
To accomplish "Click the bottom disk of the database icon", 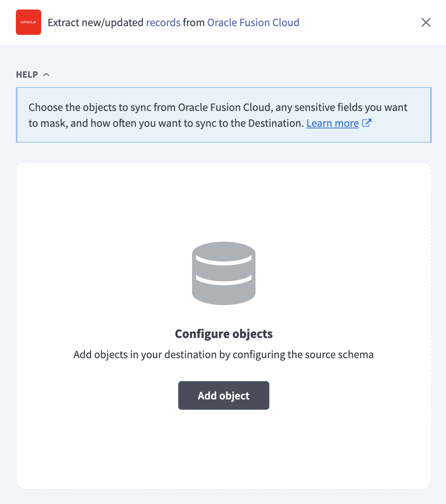I will (x=224, y=295).
